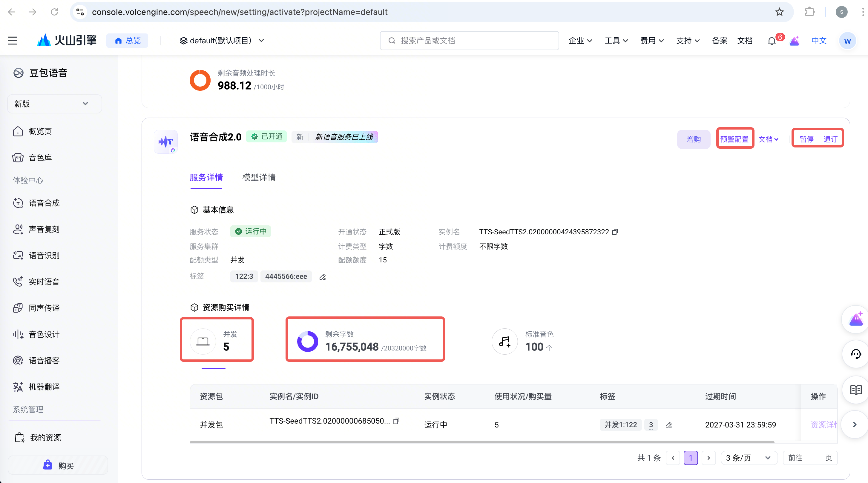868x483 pixels.
Task: Go forward in browser history
Action: tap(33, 12)
